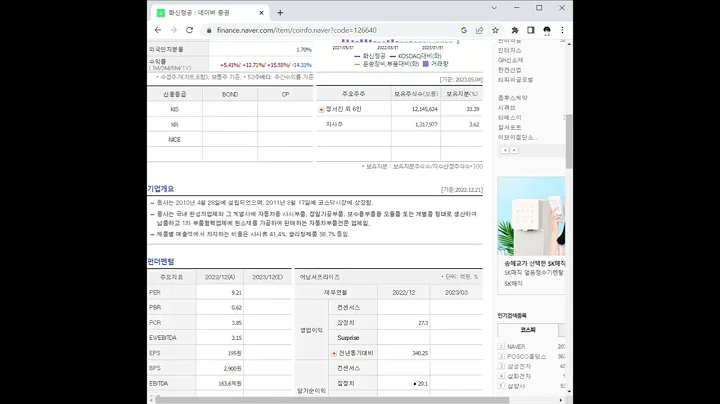Screen dimensions: 720x404
Task: Bookmark this page with the star icon
Action: [495, 30]
